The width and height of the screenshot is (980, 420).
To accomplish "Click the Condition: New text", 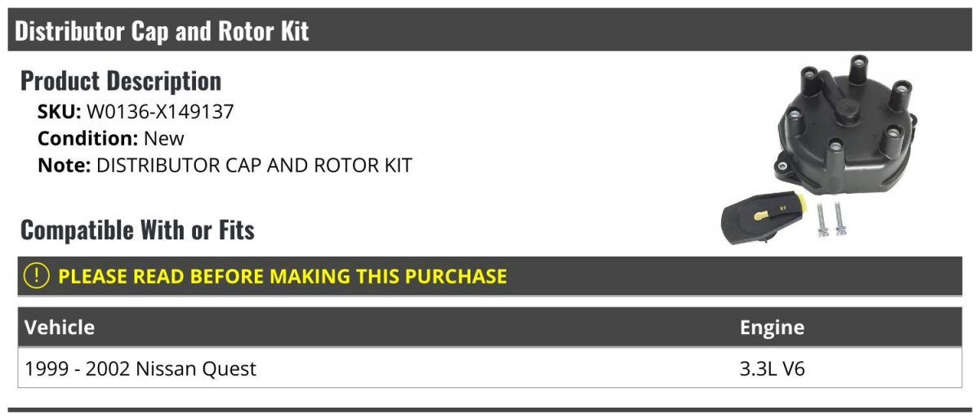I will coord(111,138).
